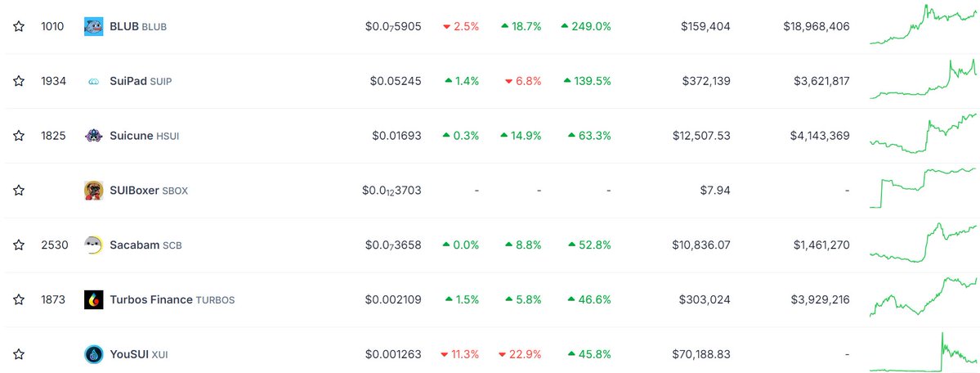Favorite the Suicune row star
The height and width of the screenshot is (373, 980).
pyautogui.click(x=19, y=135)
